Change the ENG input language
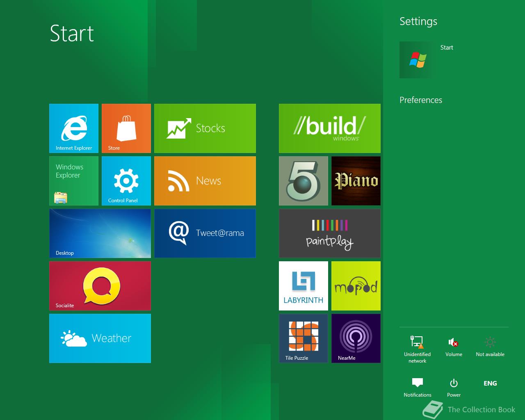Screen dimensions: 525x420 coord(490,383)
